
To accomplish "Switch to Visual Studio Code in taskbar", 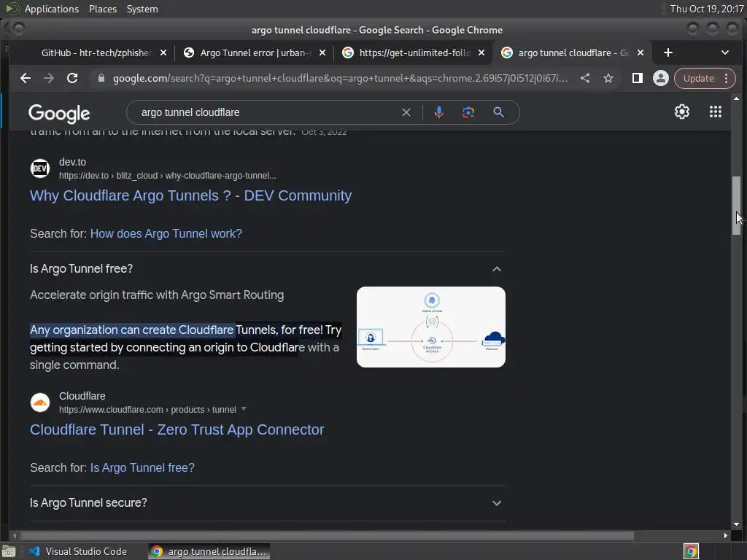I will click(79, 551).
